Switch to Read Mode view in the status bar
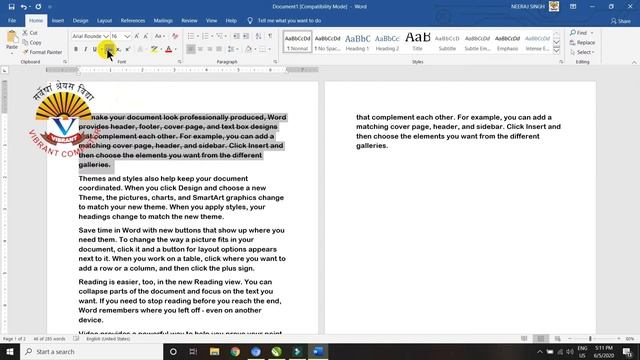Viewport: 640px width, 360px height. (524, 339)
